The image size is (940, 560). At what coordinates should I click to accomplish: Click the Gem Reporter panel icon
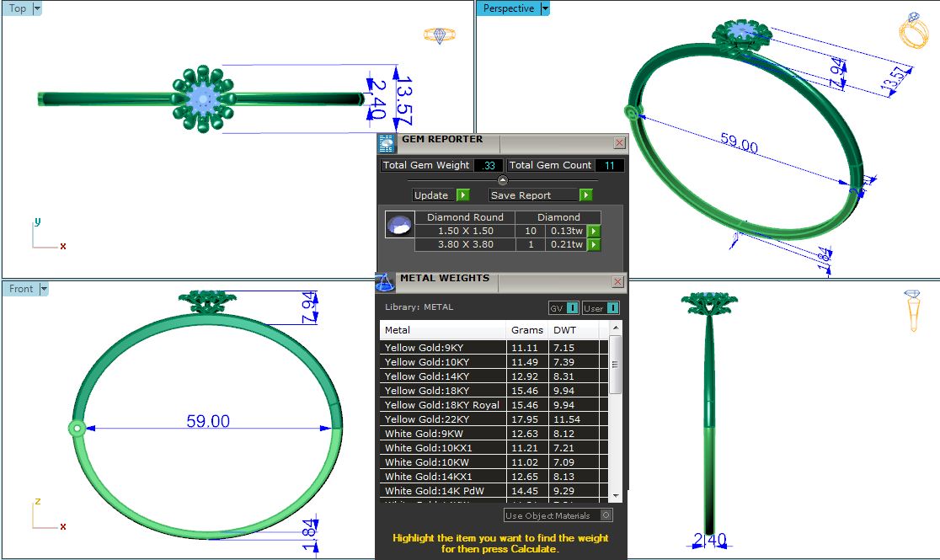[387, 142]
